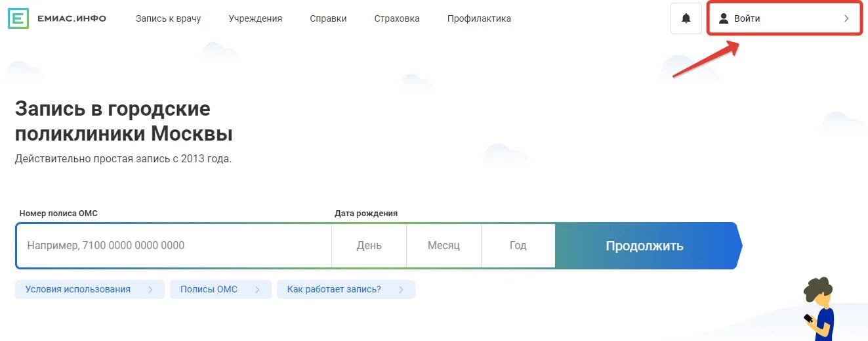Click the user profile icon in Войти
The width and height of the screenshot is (868, 341).
(x=724, y=18)
